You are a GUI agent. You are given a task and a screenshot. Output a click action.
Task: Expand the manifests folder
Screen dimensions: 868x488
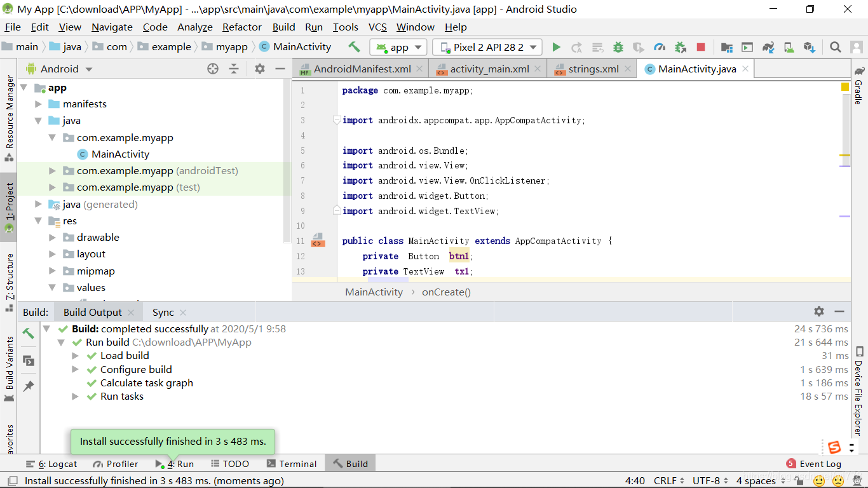tap(38, 104)
